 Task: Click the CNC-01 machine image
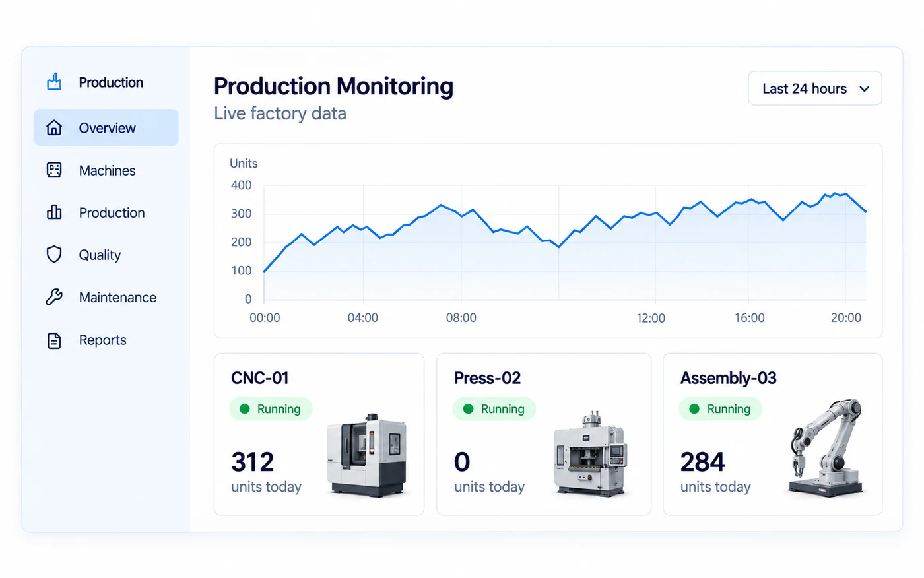(367, 455)
